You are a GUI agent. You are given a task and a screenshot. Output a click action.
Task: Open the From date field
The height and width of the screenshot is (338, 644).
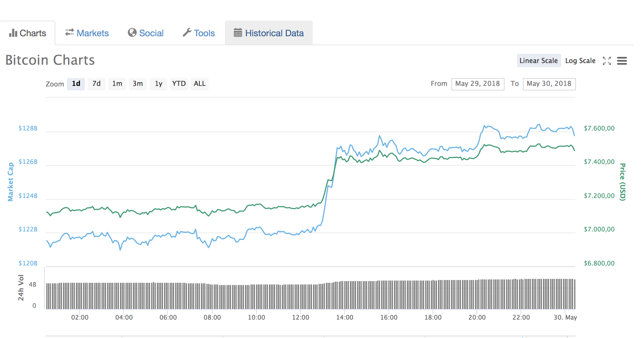(x=477, y=84)
